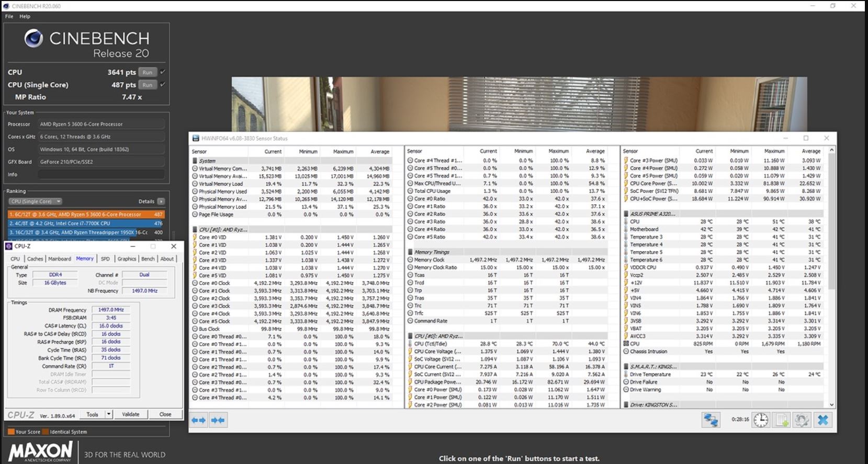Start HWiNFO logging with sheet-plus icon

[x=782, y=420]
